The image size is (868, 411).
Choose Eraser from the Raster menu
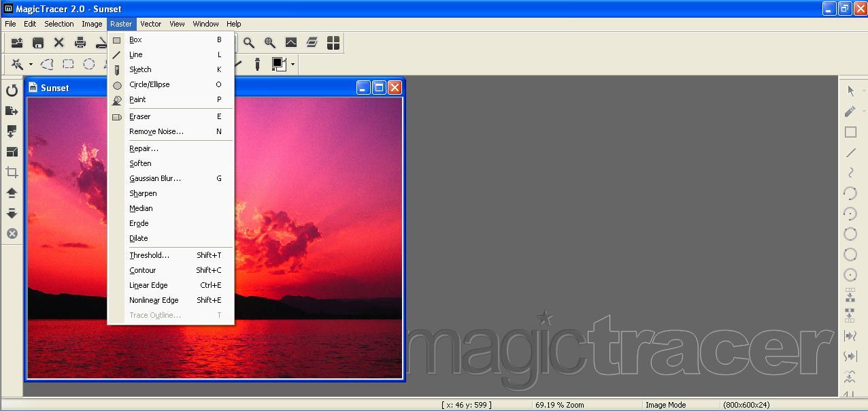coord(171,116)
